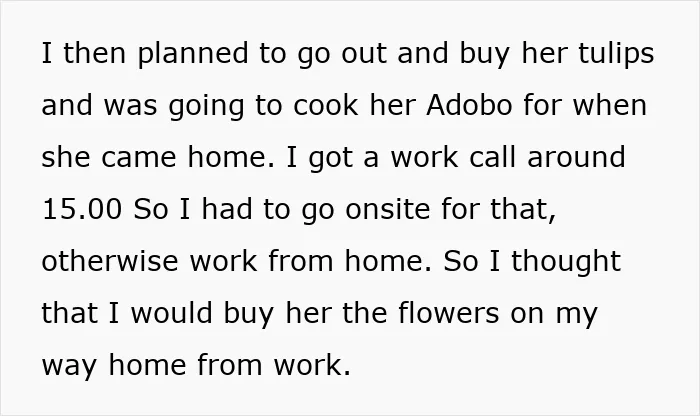Click the word "thought"
This screenshot has width=700, height=416.
[566, 262]
